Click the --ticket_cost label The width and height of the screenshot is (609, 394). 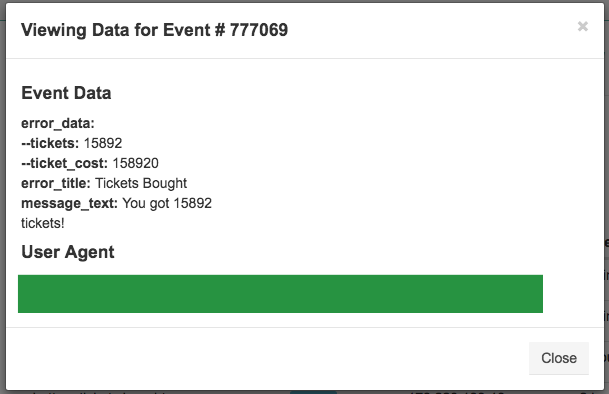(x=64, y=164)
